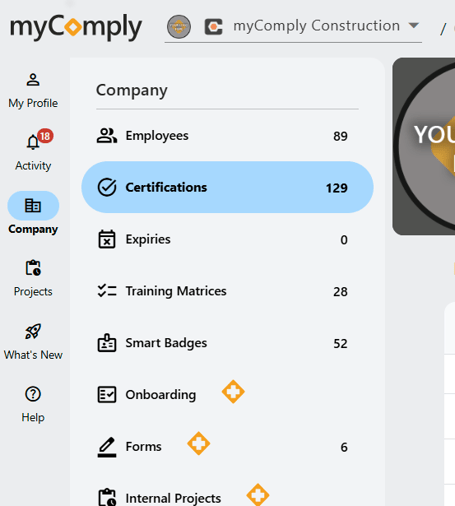Screen dimensions: 455x506
Task: Click the myComply Construction company logo icon
Action: (x=214, y=27)
